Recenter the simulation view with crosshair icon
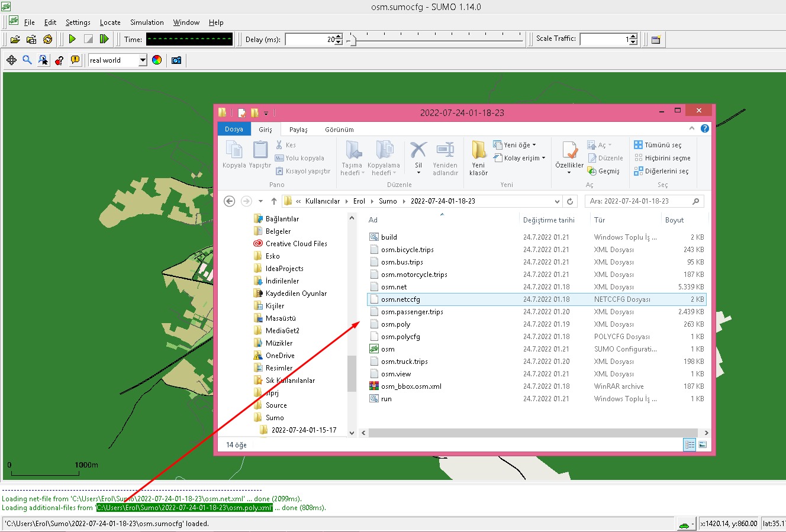 11,60
